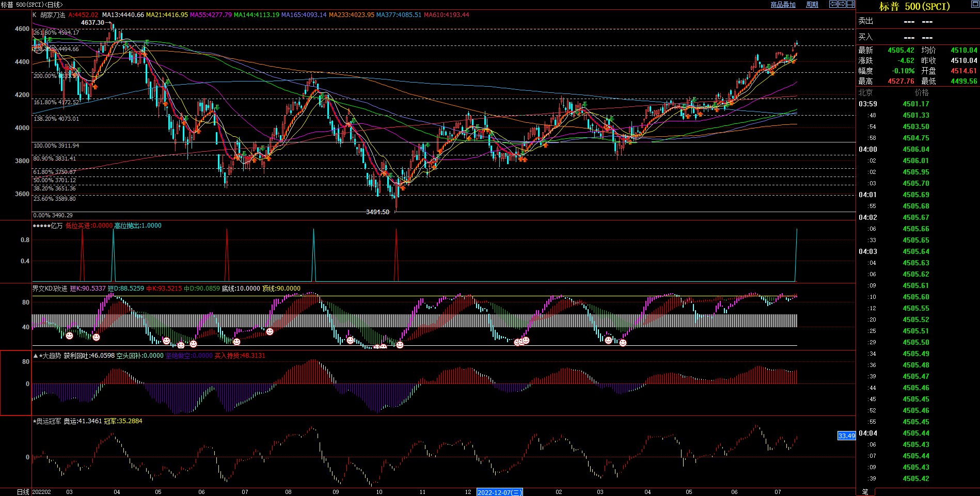
Task: Click the MA13 moving average legend
Action: [x=123, y=15]
